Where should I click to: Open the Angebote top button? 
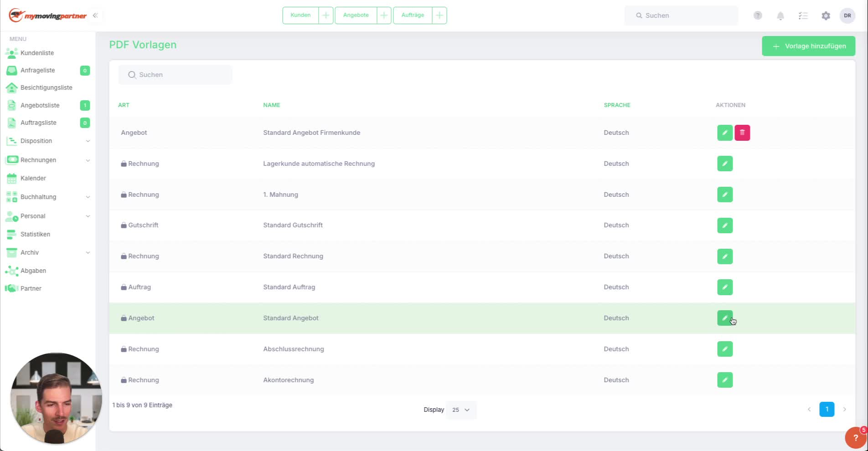pos(356,15)
